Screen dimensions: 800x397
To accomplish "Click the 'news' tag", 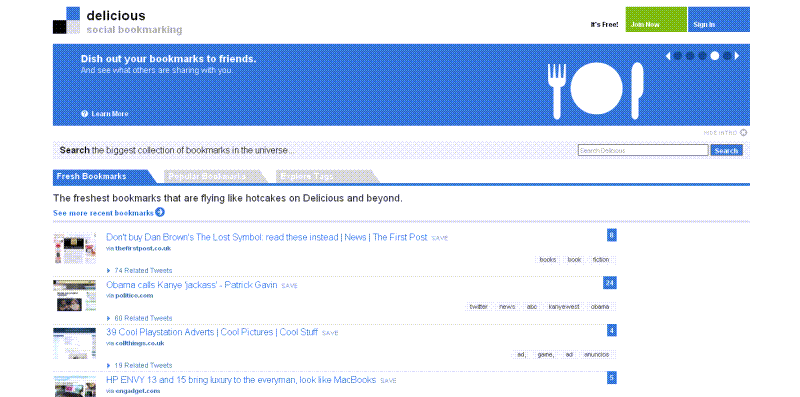I will tap(507, 307).
